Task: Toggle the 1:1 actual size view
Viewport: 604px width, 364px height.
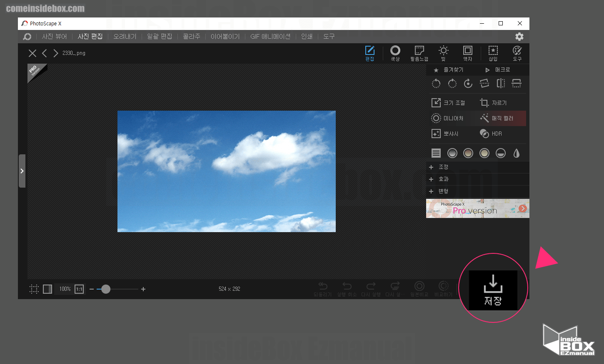Action: 79,289
